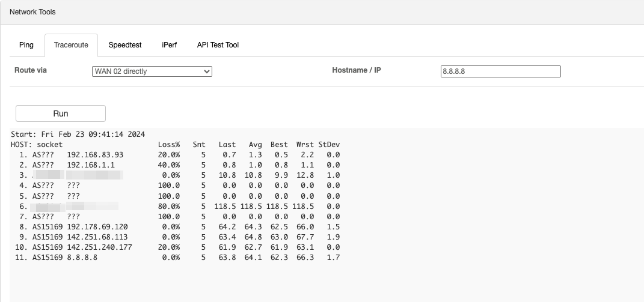Image resolution: width=644 pixels, height=302 pixels.
Task: Click the Route via label
Action: (x=31, y=70)
